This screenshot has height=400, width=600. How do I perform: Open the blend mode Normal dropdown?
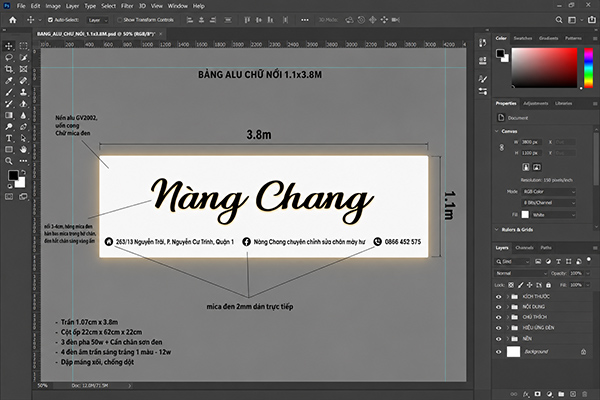[521, 273]
